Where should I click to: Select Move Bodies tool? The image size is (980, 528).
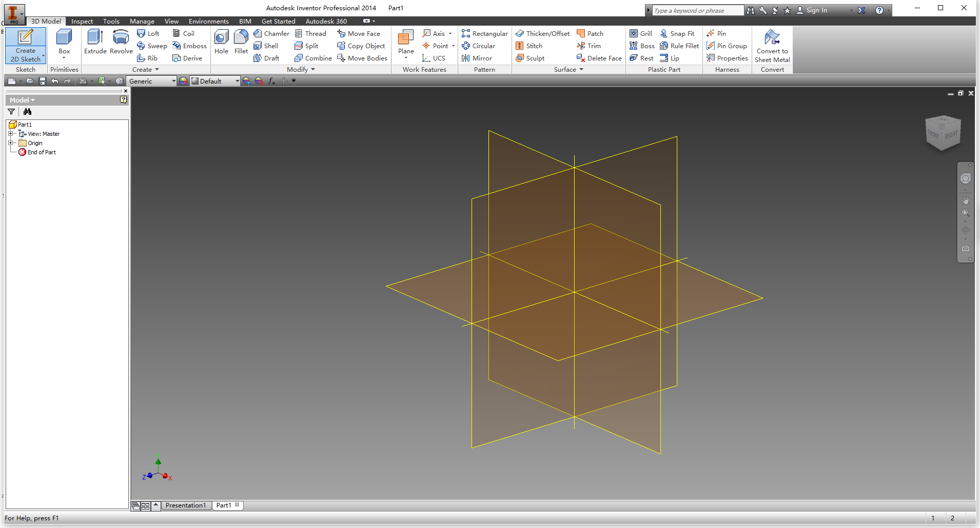tap(362, 58)
